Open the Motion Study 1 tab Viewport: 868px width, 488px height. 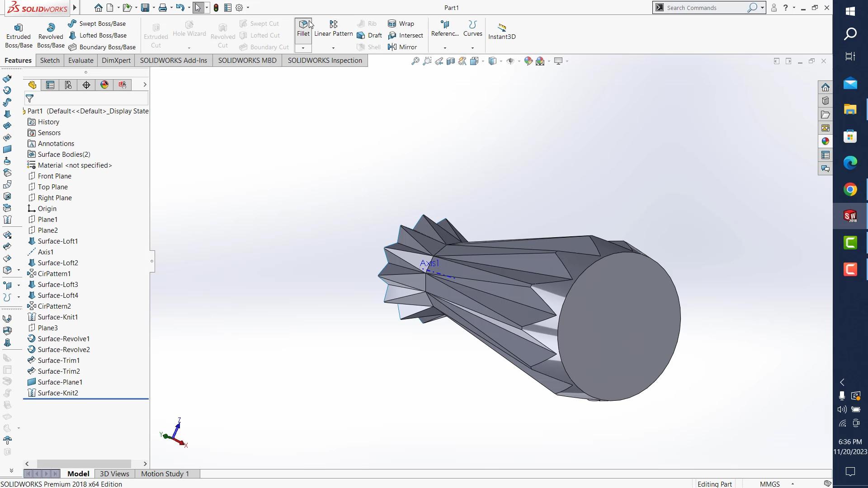[165, 474]
